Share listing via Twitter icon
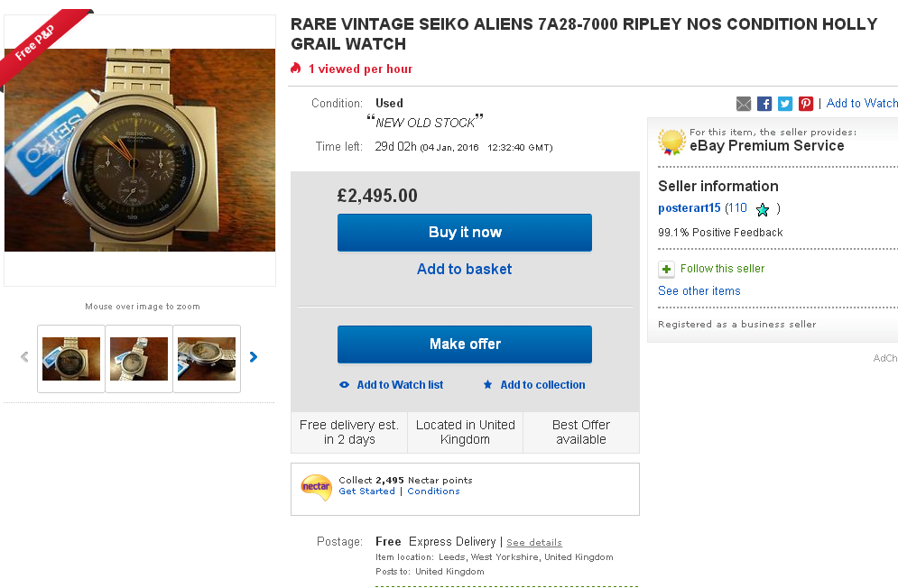 [x=785, y=104]
